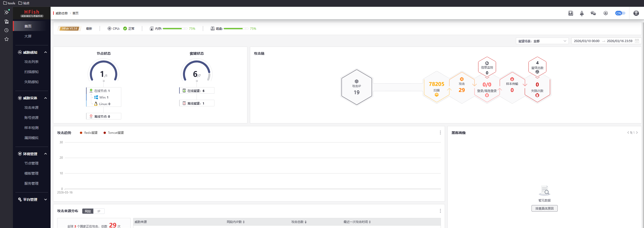Screen dimensions: 644x228
Task: Click the rocket icon in header
Action: tap(582, 13)
